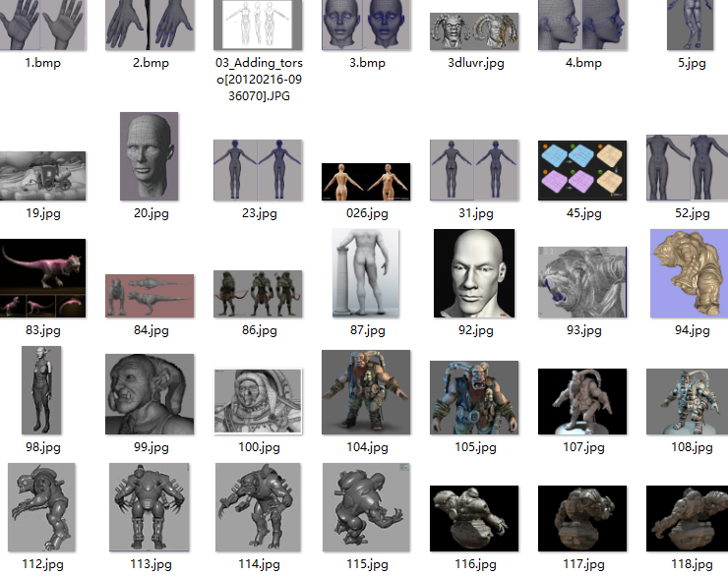The height and width of the screenshot is (577, 728).
Task: Select the 100.jpg sketch portrait thumbnail
Action: click(x=258, y=401)
